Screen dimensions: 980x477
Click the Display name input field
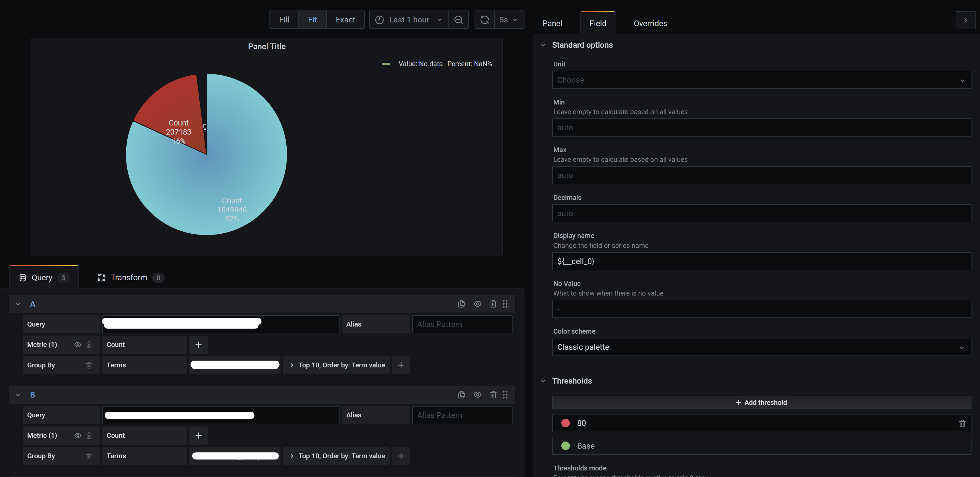[760, 261]
